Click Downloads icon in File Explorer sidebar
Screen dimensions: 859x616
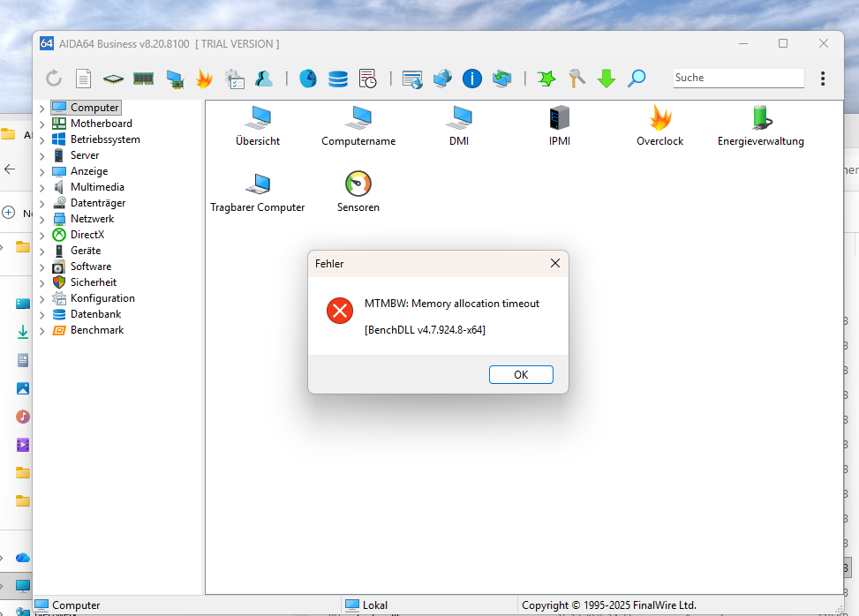pyautogui.click(x=23, y=332)
